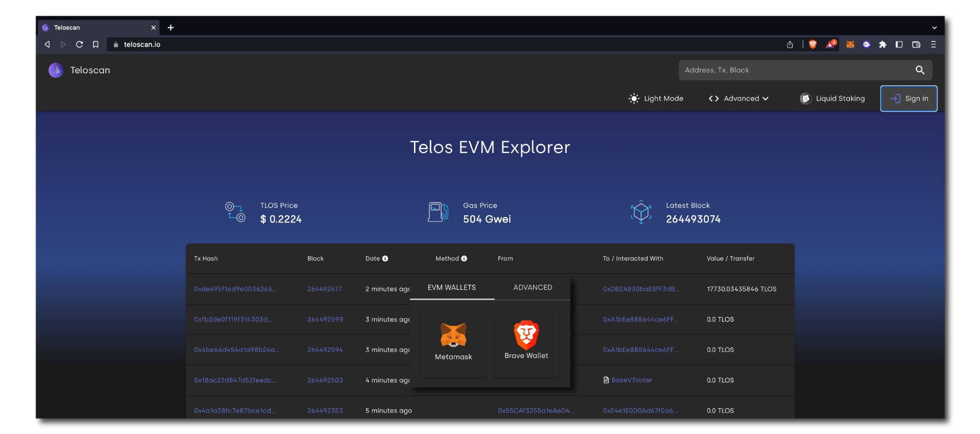This screenshot has height=434, width=980.
Task: Open transaction 0xde495f16d9e0036265...
Action: click(x=235, y=289)
